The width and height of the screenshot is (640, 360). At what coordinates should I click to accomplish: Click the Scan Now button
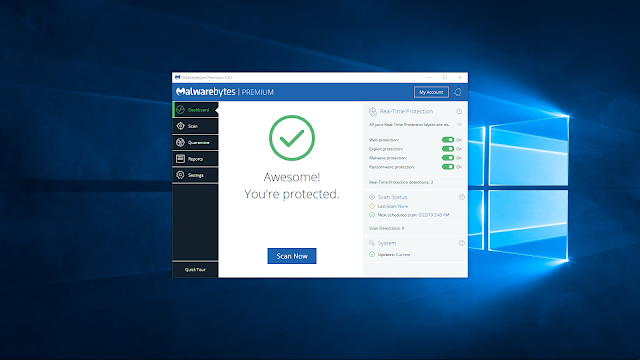(x=292, y=256)
